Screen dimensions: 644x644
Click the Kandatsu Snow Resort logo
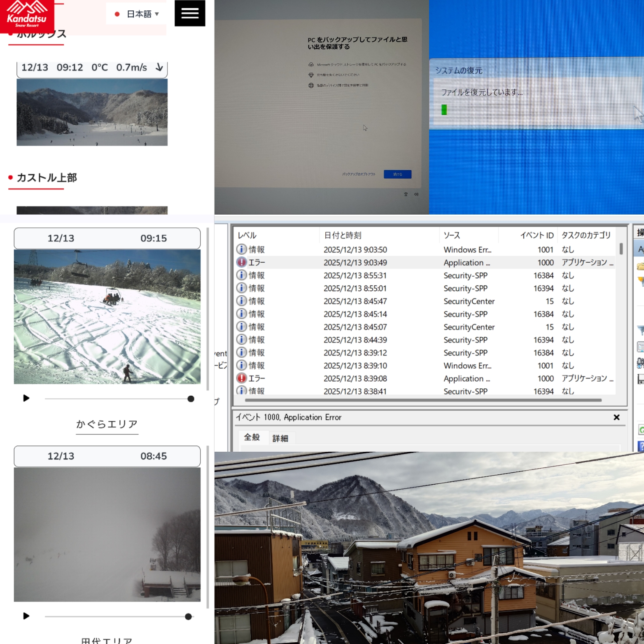27,16
